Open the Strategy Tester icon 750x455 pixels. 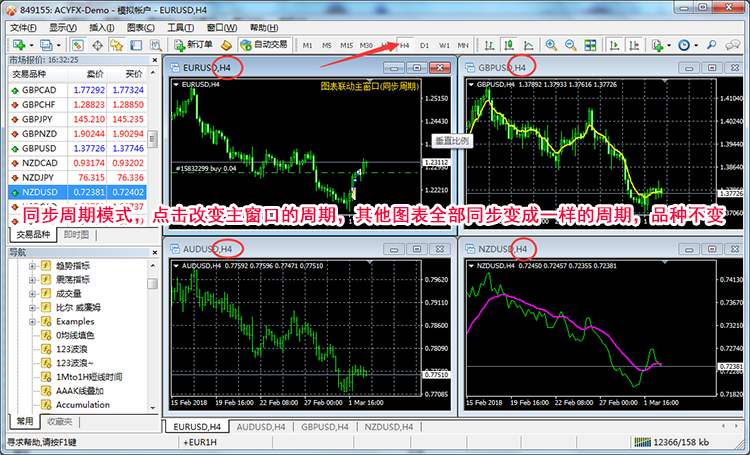coord(156,45)
